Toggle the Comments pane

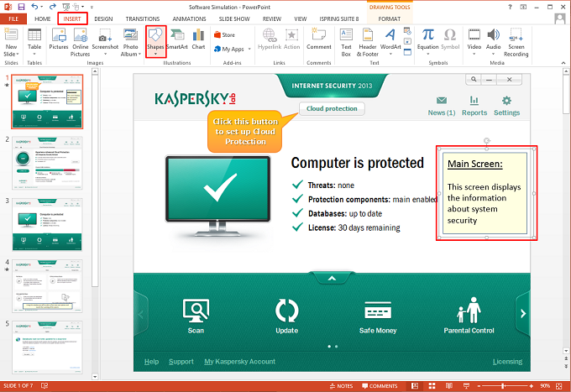[380, 386]
